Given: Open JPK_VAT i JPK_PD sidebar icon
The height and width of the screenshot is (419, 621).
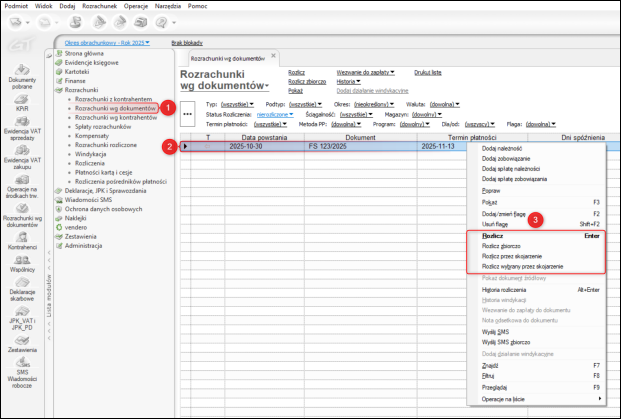Looking at the screenshot, I should 22,318.
